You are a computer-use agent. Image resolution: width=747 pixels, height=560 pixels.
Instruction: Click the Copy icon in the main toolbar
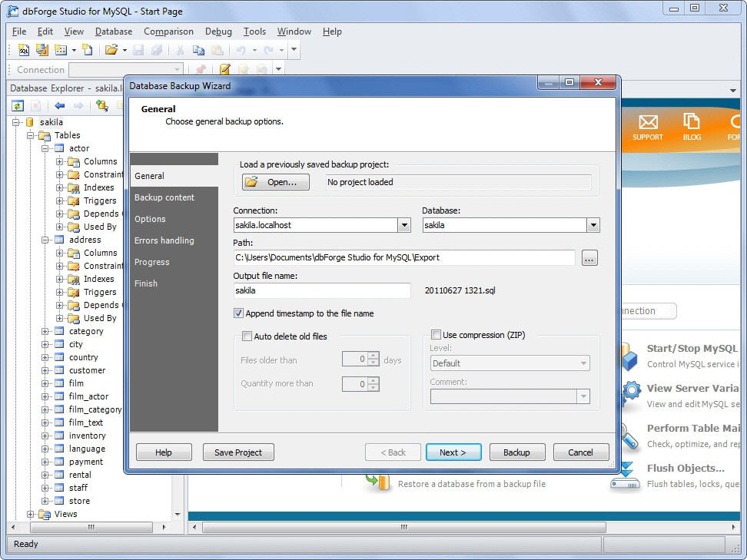coord(198,49)
